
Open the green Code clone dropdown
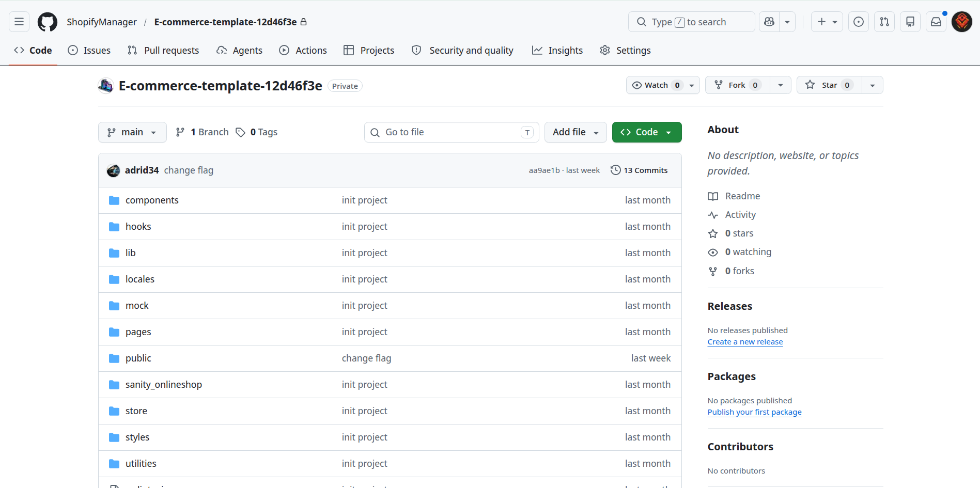tap(647, 132)
